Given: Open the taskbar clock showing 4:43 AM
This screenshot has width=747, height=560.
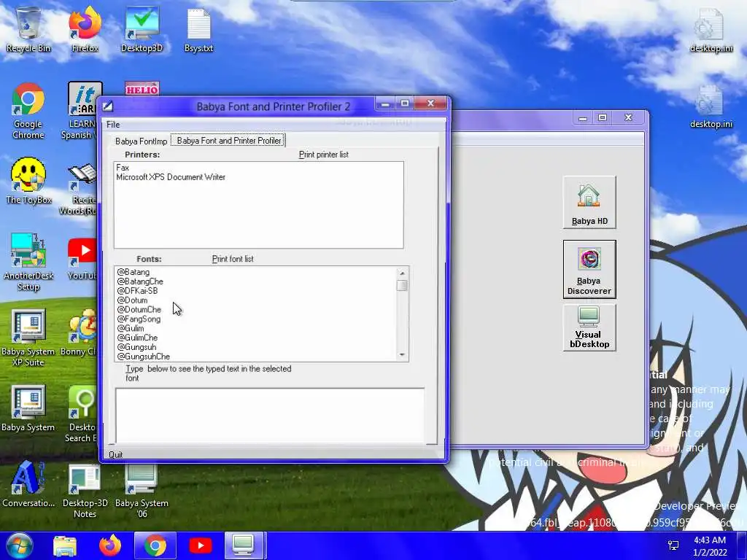Looking at the screenshot, I should [710, 546].
